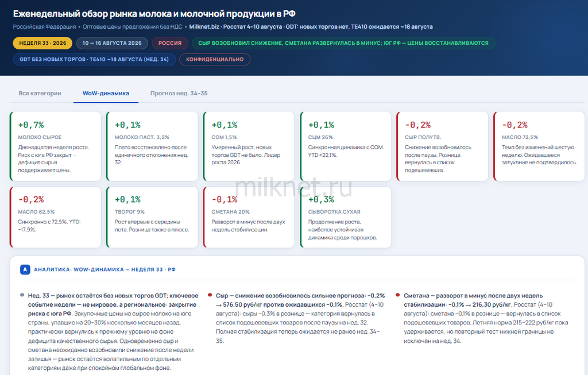The image size is (588, 375).
Task: Open the "СЦМ 26%" card
Action: pyautogui.click(x=346, y=146)
